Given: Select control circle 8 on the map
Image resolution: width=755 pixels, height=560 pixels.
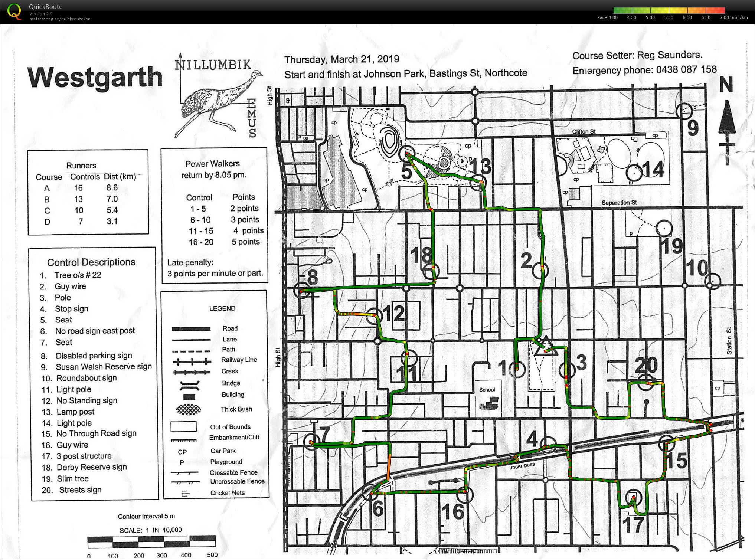Looking at the screenshot, I should pos(301,290).
